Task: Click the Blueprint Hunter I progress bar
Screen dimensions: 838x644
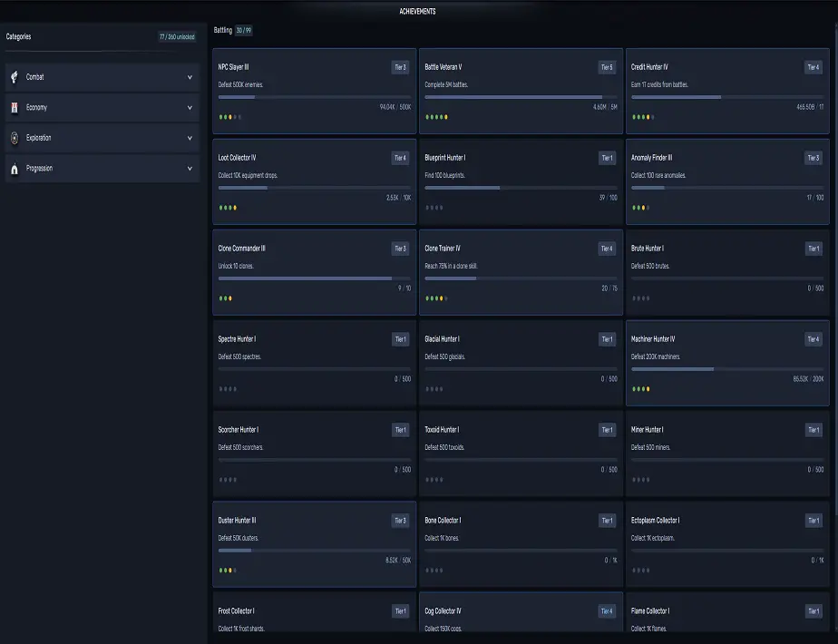Action: [x=521, y=188]
